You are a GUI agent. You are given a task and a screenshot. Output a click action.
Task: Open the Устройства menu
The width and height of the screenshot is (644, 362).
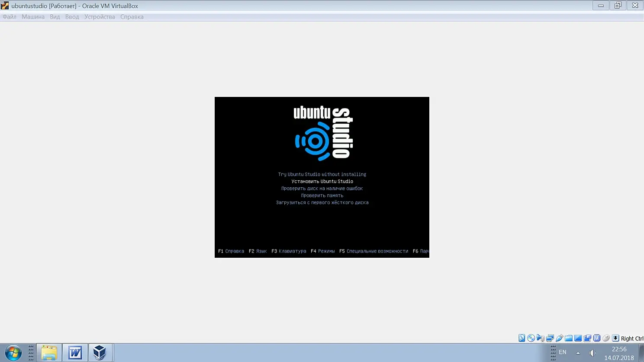[x=100, y=17]
